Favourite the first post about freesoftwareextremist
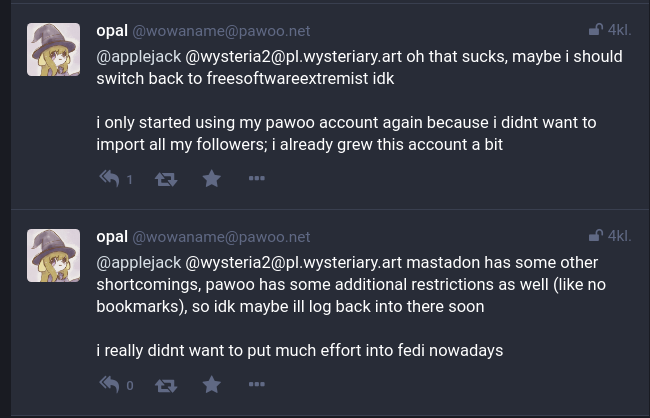 212,179
